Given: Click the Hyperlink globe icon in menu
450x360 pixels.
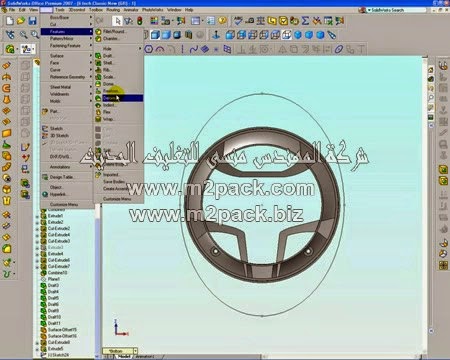Looking at the screenshot, I should [45, 194].
